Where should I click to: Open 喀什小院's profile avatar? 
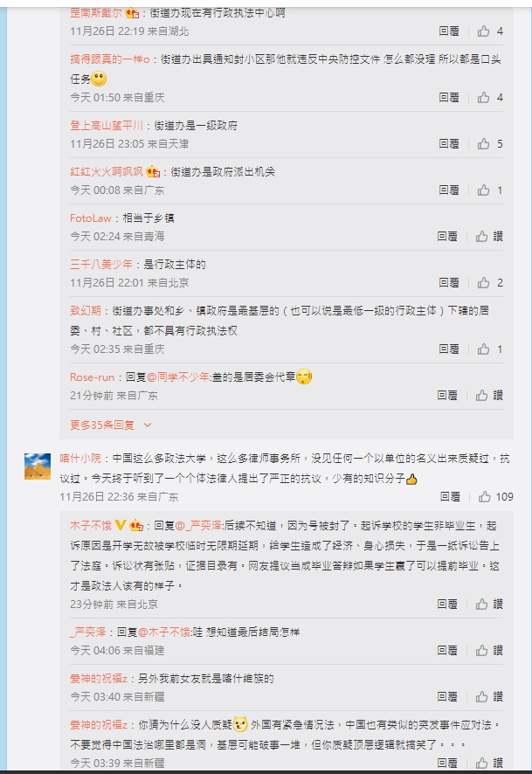[x=38, y=466]
